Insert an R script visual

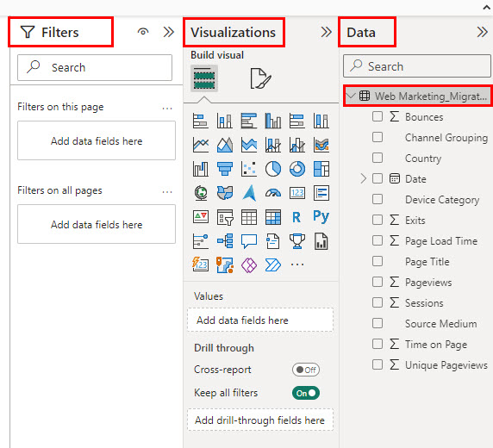(x=297, y=217)
